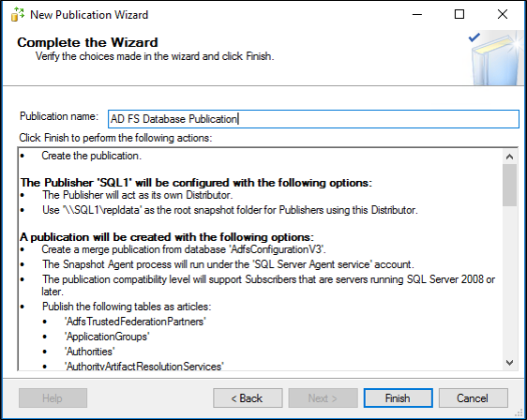527x420 pixels.
Task: Click the 'Complete the Wizard' heading
Action: tap(87, 42)
